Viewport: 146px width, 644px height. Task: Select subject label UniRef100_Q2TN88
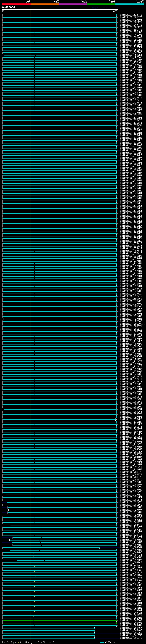click(131, 578)
